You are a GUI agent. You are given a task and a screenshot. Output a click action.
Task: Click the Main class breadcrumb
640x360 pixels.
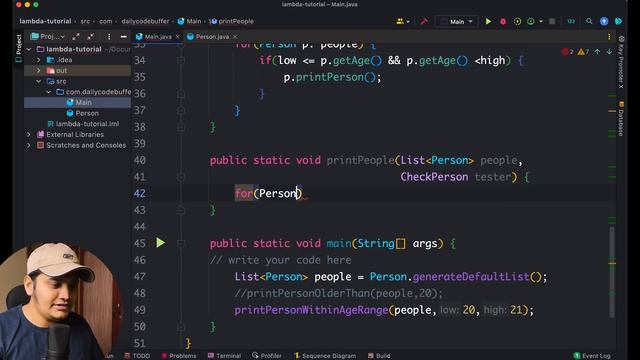pyautogui.click(x=189, y=21)
